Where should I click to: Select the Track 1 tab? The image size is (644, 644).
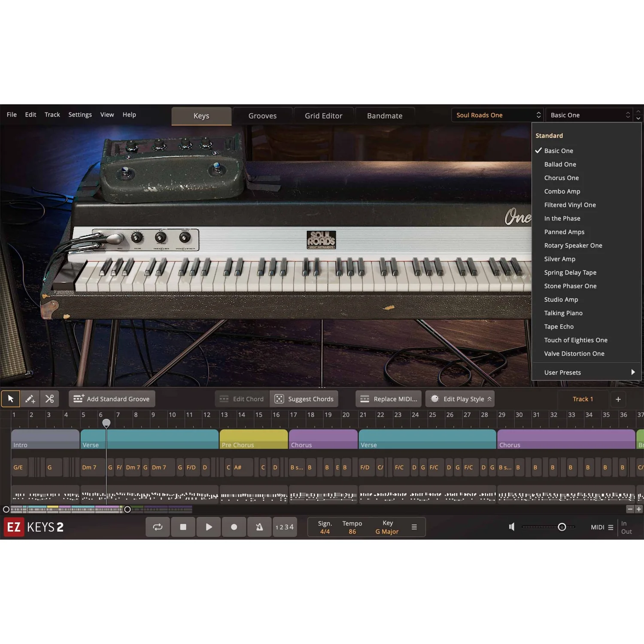click(x=583, y=399)
